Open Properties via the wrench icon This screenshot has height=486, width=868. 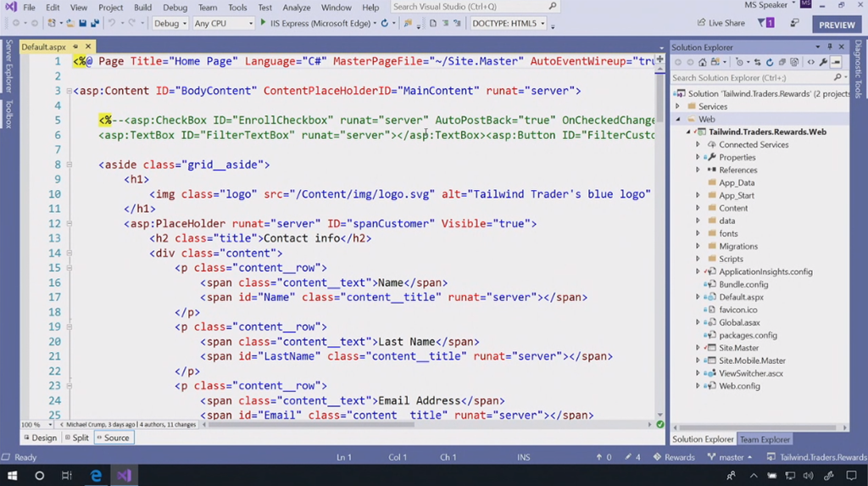click(823, 62)
